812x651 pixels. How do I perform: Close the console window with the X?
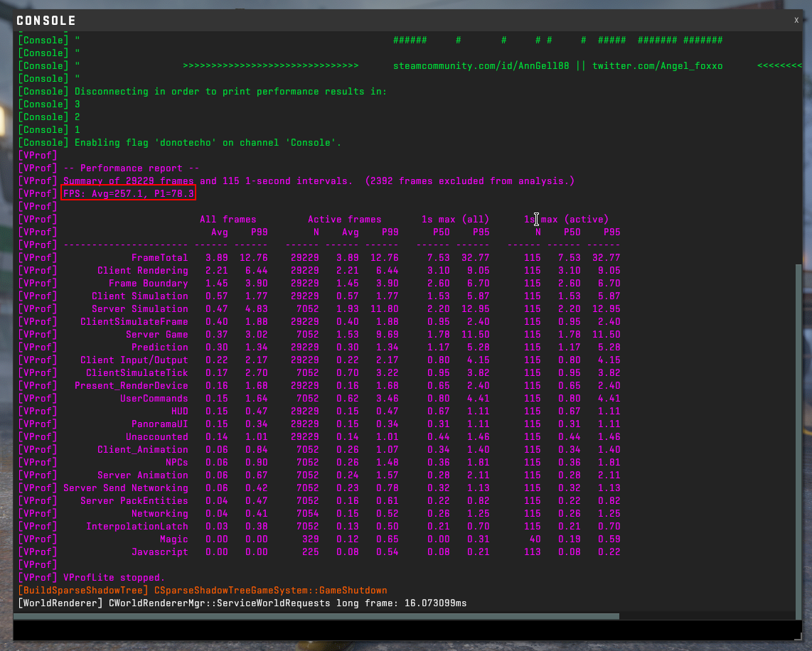click(x=796, y=21)
